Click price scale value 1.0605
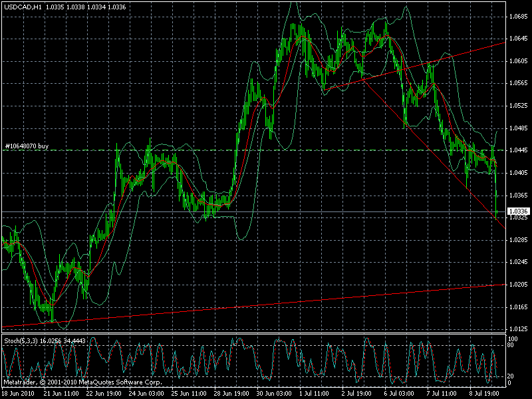The image size is (532, 399). [x=519, y=61]
